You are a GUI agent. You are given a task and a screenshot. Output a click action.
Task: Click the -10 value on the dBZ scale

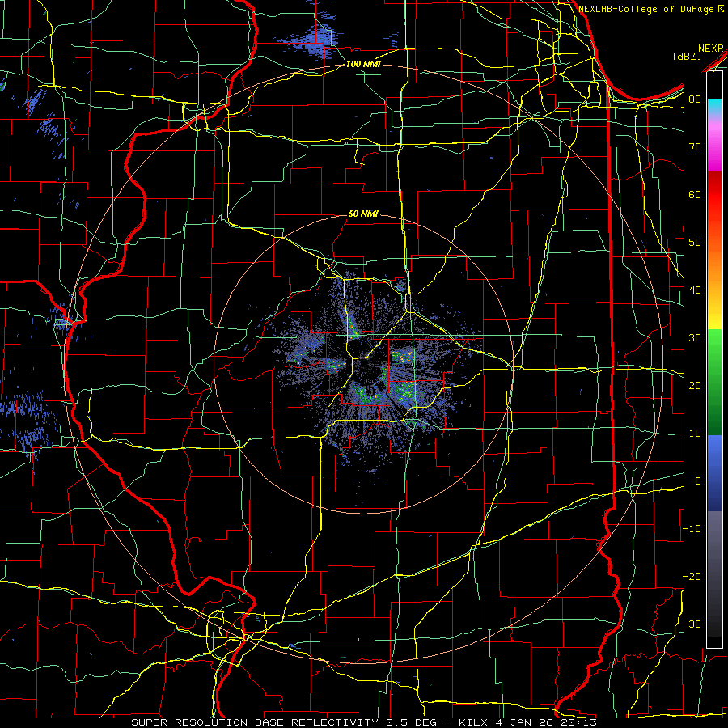(x=692, y=528)
